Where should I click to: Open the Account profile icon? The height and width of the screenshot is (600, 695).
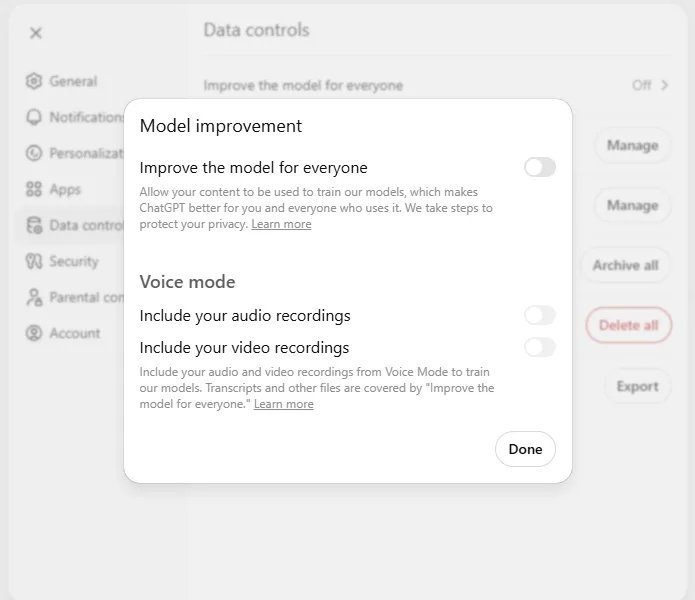[34, 333]
